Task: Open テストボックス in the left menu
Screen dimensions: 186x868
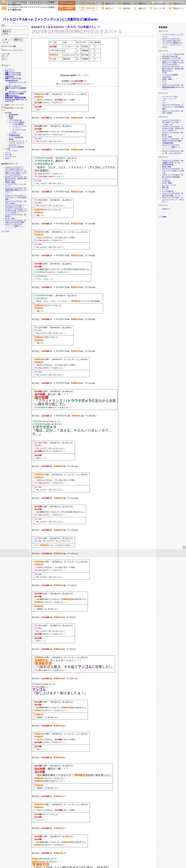Action: point(10,156)
